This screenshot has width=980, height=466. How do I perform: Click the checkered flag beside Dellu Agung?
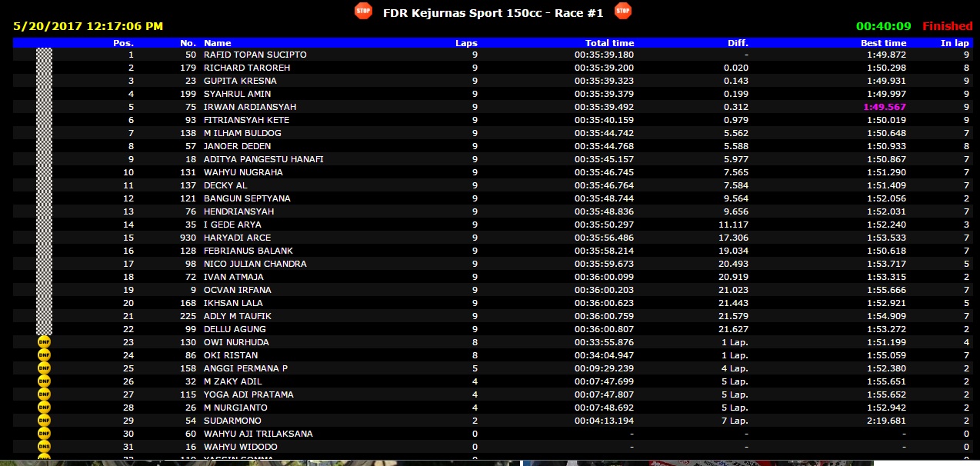point(44,329)
